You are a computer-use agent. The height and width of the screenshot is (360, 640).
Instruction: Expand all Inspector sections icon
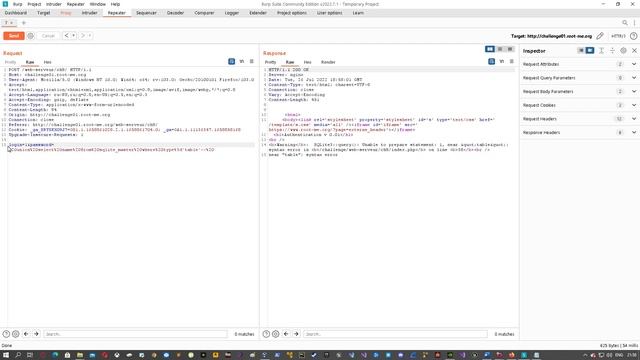(601, 51)
